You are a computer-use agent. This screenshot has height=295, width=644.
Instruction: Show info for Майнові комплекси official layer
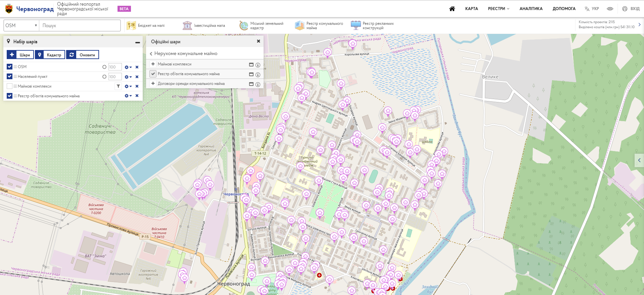click(258, 65)
